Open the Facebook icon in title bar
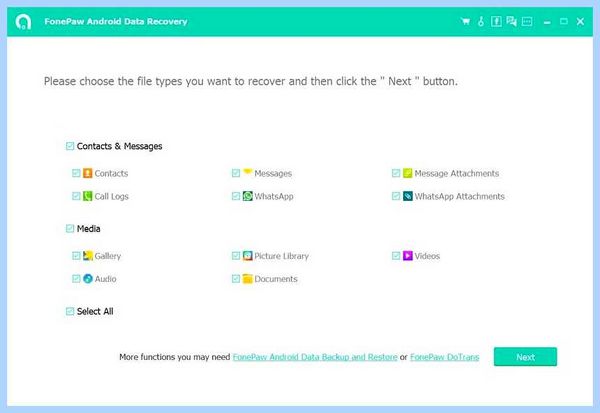600x413 pixels. (496, 21)
